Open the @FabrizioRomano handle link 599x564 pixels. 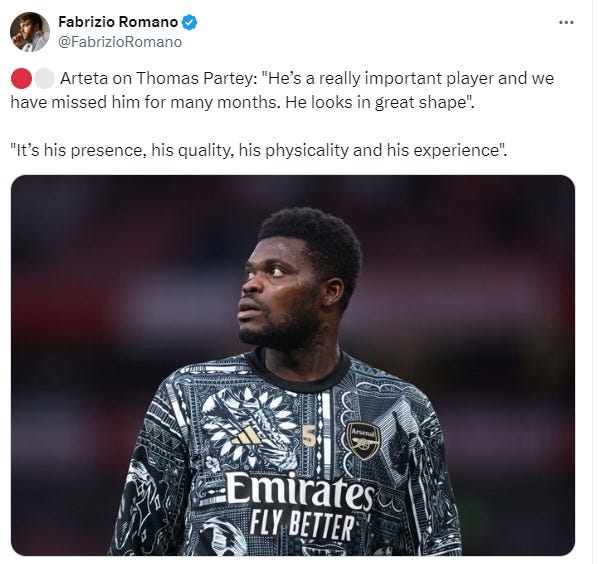(120, 42)
